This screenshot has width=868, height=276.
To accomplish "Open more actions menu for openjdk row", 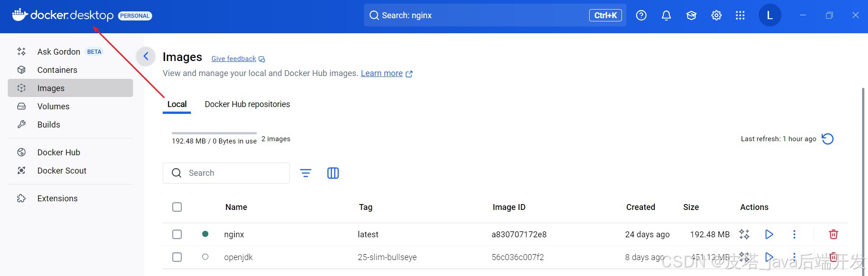I will pyautogui.click(x=794, y=257).
